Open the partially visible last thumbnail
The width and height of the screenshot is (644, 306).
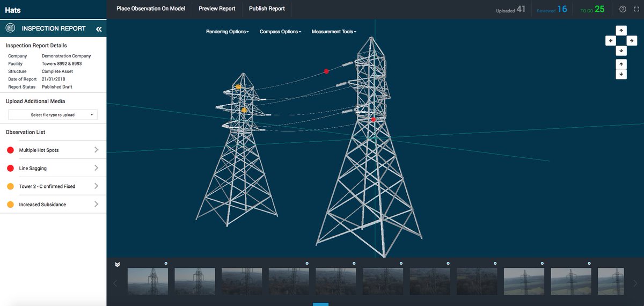(611, 281)
